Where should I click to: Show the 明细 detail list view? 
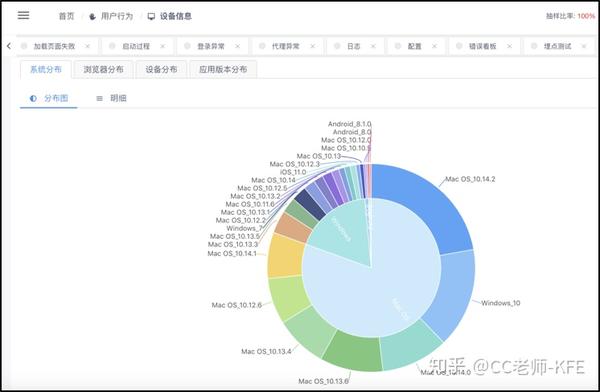111,98
